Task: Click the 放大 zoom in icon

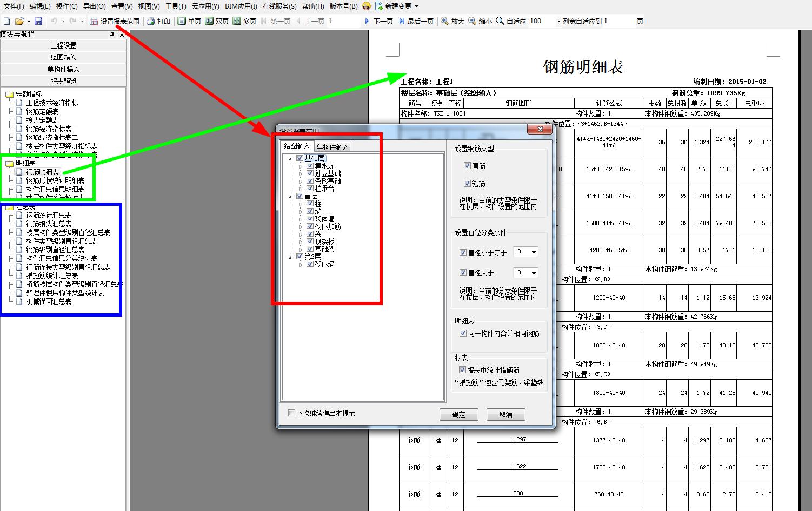Action: [444, 21]
